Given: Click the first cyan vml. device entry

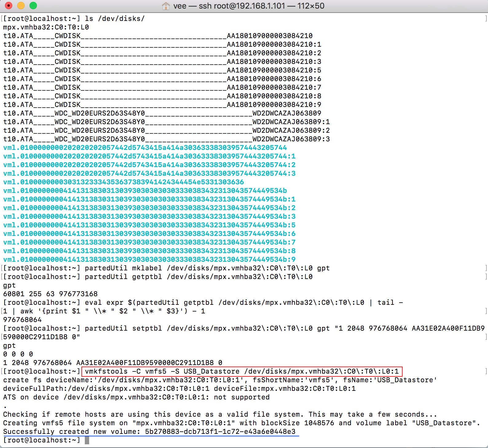Looking at the screenshot, I should coord(145,148).
